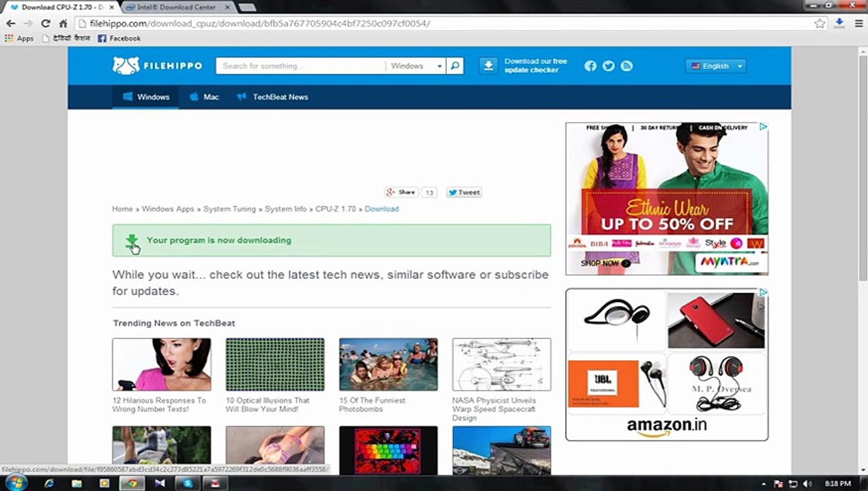Reload the page with the refresh icon
This screenshot has height=491, width=868.
tap(46, 23)
